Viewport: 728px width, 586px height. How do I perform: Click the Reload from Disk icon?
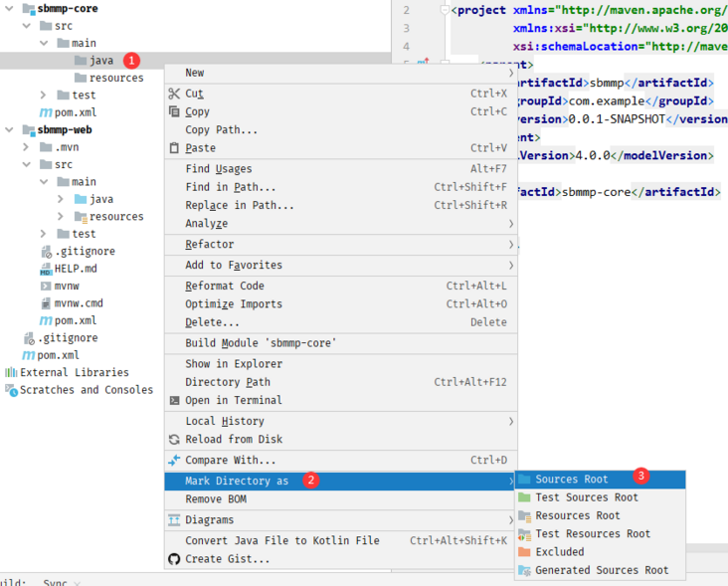[174, 440]
